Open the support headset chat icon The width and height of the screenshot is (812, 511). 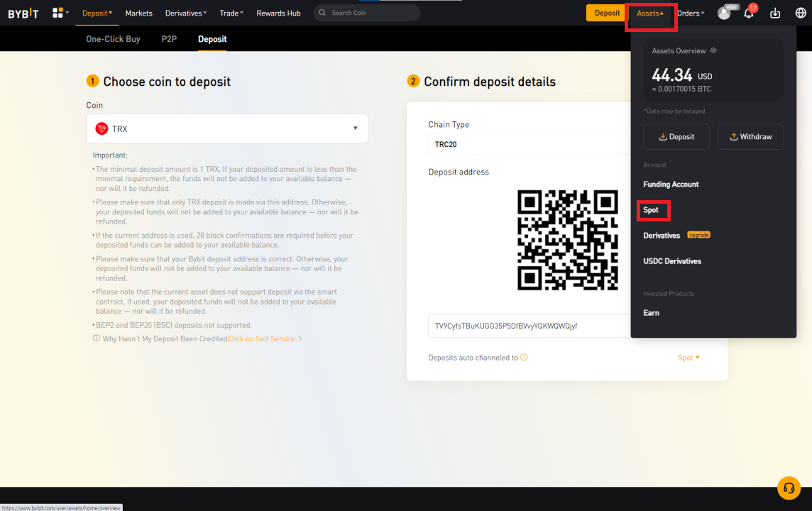789,488
